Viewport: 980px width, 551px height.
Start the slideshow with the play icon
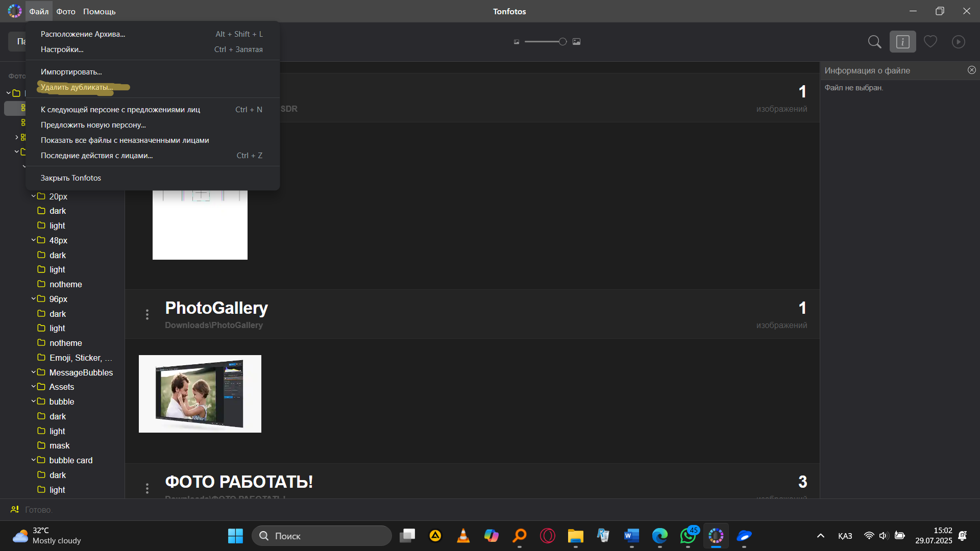click(959, 42)
